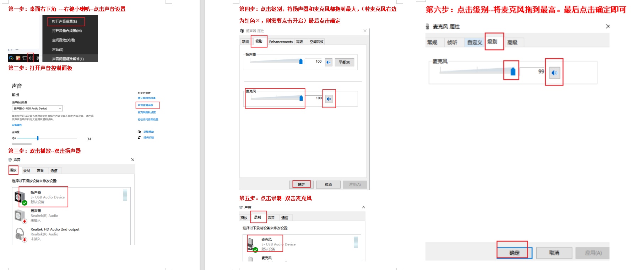Screen dimensions: 644x270
Task: Toggle the mute button beside the 99 microphone level
Action: [x=554, y=73]
